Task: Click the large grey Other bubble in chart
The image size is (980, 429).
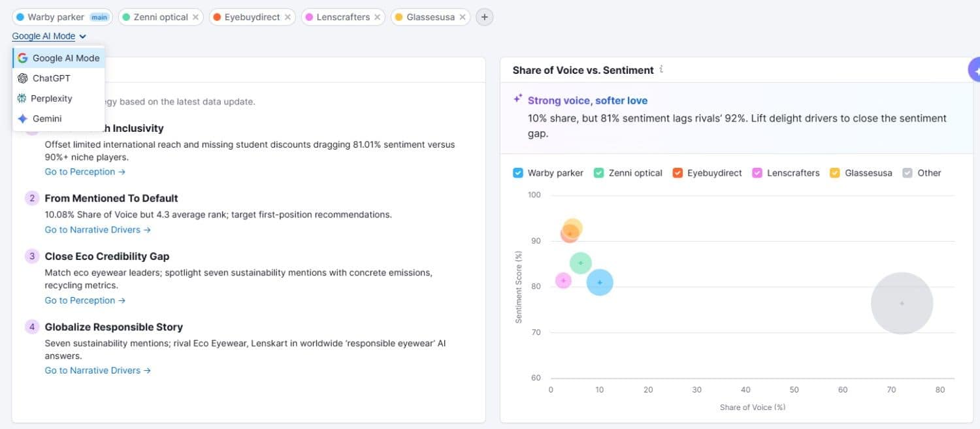Action: 902,303
